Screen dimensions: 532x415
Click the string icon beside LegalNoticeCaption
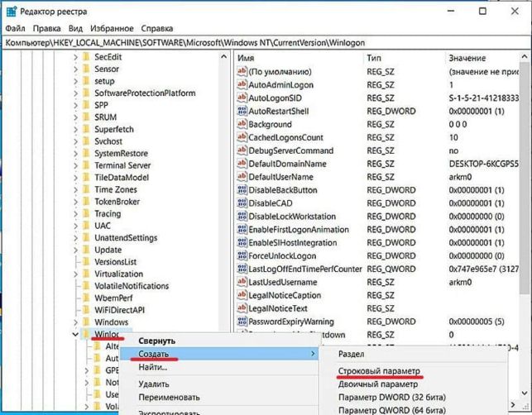pyautogui.click(x=242, y=295)
